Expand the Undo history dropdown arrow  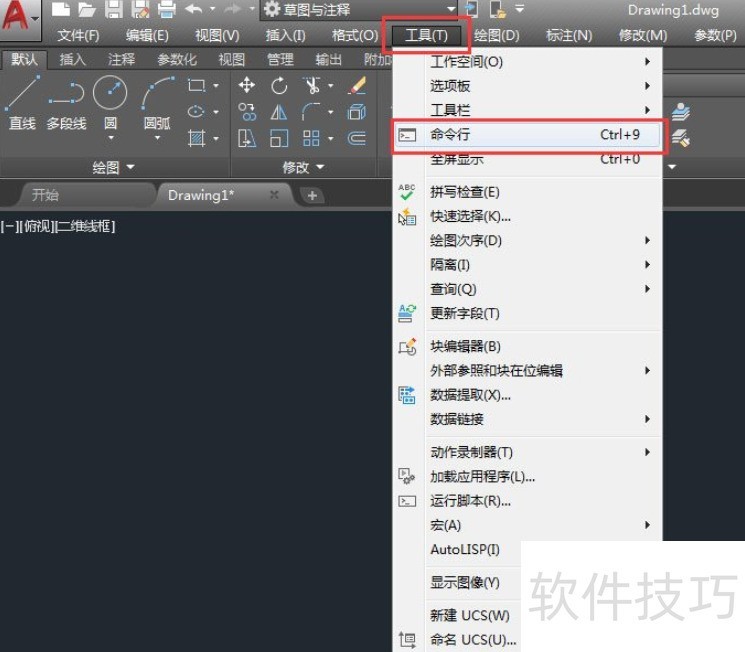coord(212,9)
